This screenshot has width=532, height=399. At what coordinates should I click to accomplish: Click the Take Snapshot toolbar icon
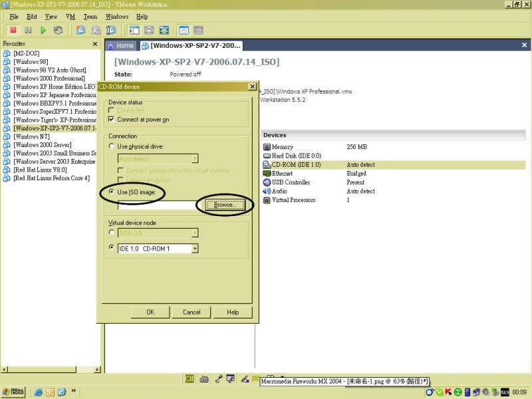[80, 30]
